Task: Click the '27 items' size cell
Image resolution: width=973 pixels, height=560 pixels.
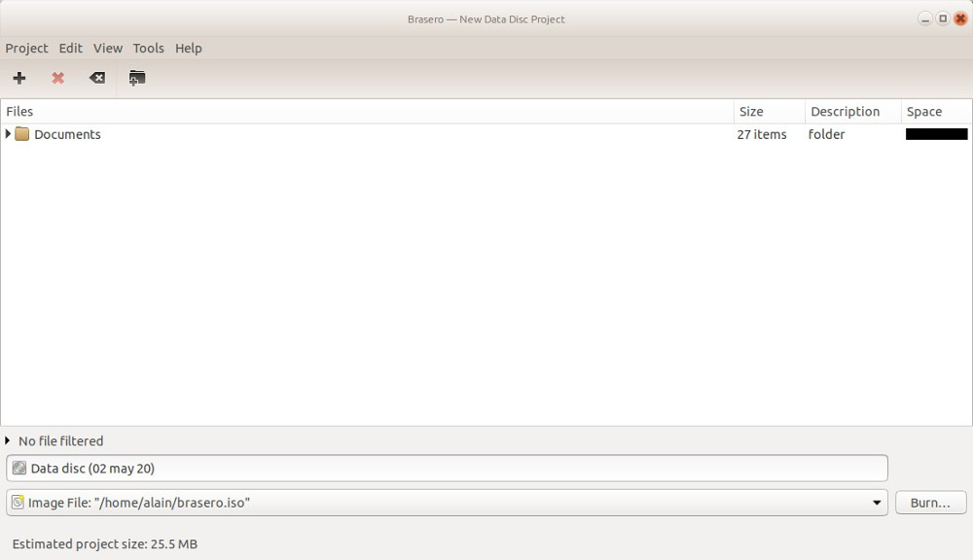Action: tap(762, 134)
